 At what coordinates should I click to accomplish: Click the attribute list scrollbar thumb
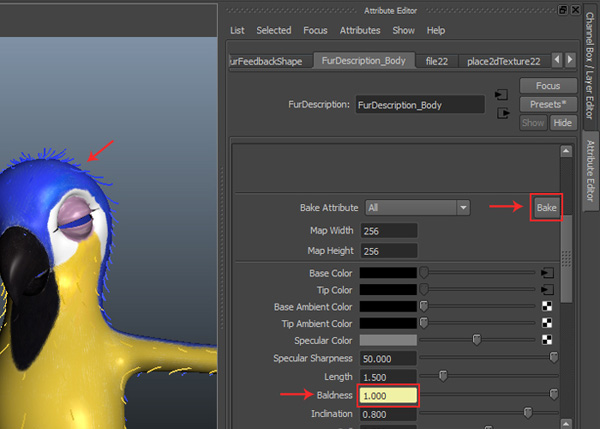(x=566, y=258)
